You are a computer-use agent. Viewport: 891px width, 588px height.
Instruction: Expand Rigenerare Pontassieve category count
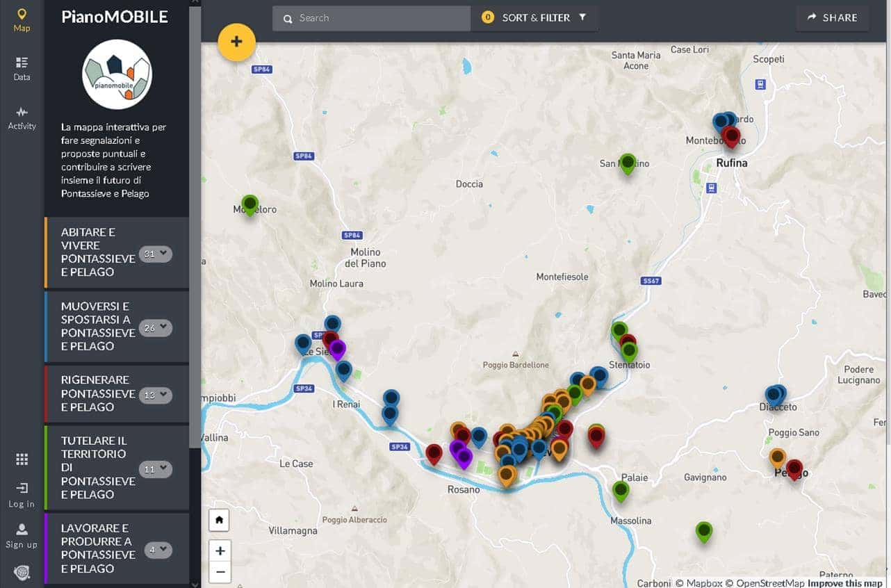click(156, 395)
